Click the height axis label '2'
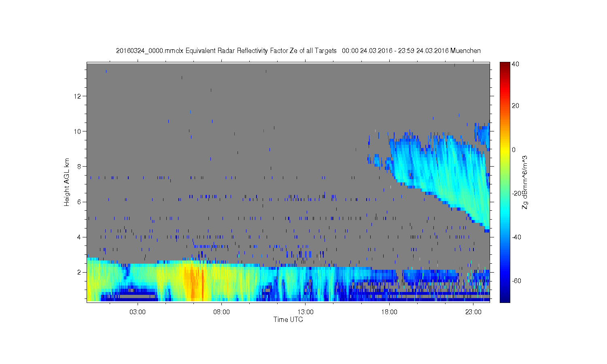 80,272
